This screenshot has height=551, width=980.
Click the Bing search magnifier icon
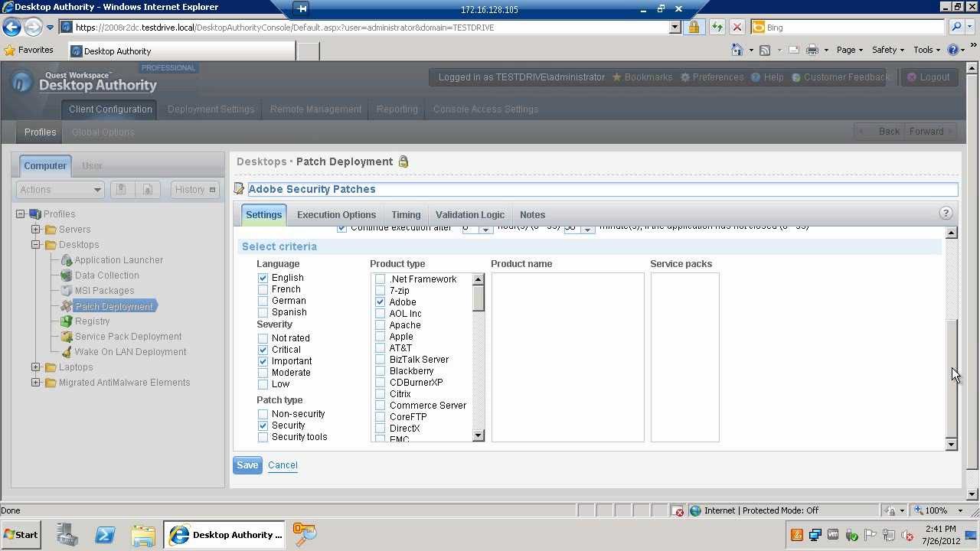[955, 27]
